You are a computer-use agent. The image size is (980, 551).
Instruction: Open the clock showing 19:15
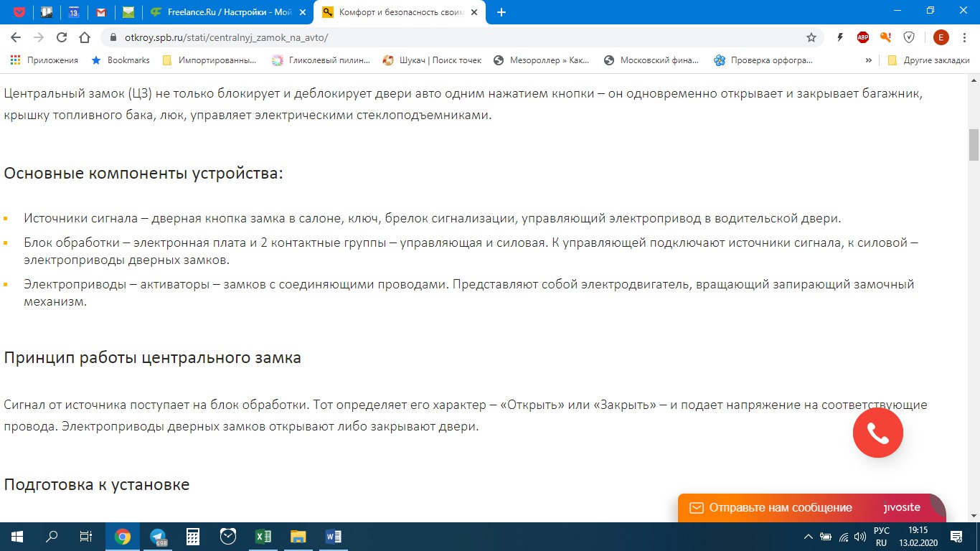[x=918, y=537]
